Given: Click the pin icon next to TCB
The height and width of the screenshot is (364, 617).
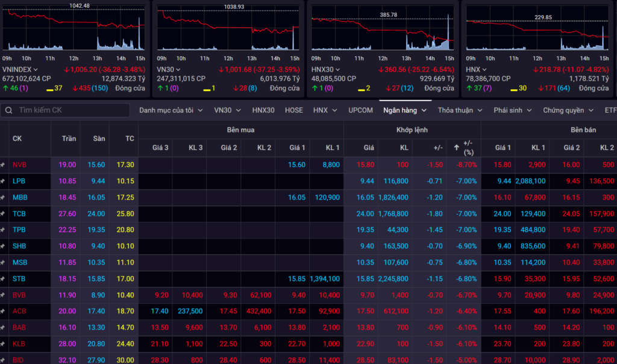Looking at the screenshot, I should pyautogui.click(x=3, y=213).
